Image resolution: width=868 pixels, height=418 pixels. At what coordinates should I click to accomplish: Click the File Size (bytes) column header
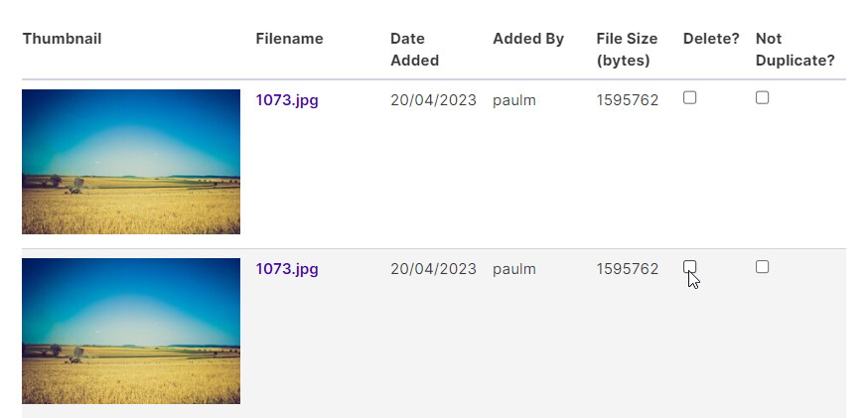coord(627,50)
